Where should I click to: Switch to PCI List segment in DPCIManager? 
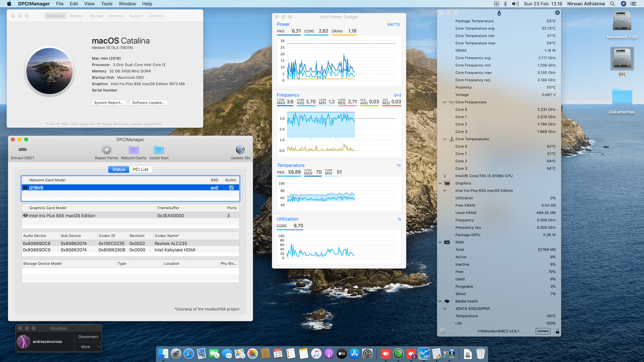pyautogui.click(x=141, y=169)
